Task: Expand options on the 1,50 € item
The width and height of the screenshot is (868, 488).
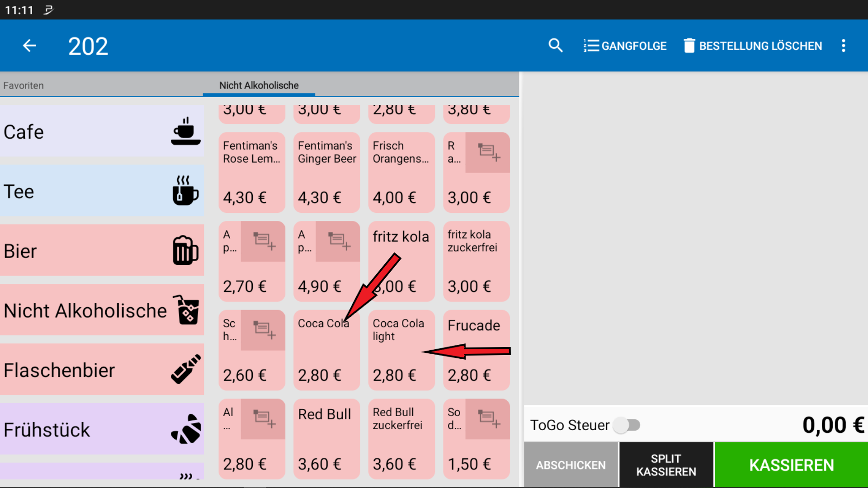Action: click(x=488, y=419)
